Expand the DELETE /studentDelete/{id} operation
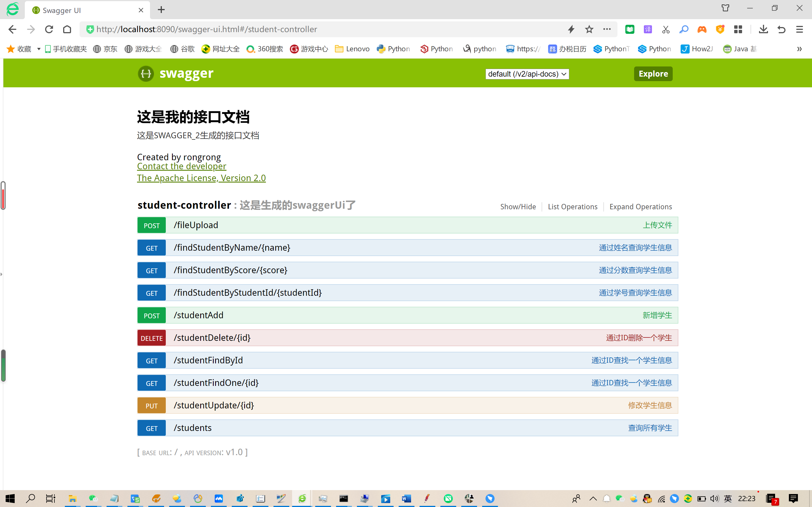812x507 pixels. [x=212, y=338]
